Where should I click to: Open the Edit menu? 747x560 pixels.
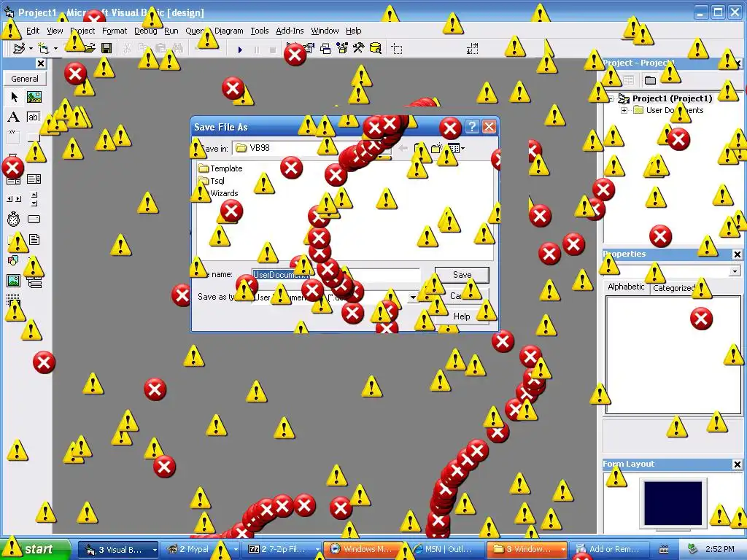tap(33, 31)
